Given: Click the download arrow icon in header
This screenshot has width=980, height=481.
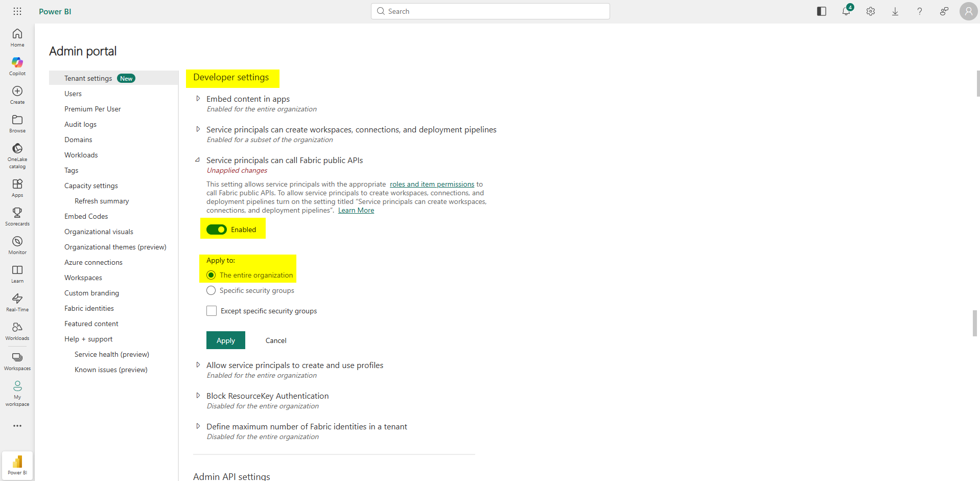Looking at the screenshot, I should tap(895, 11).
